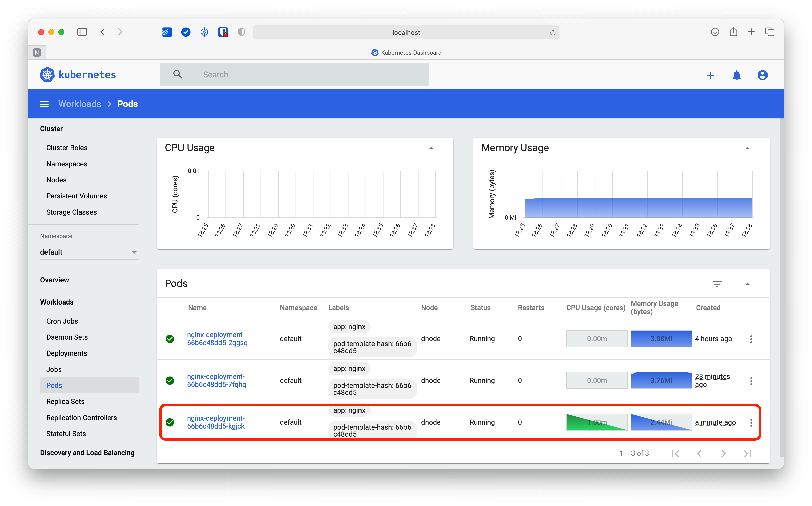Click the Kubernetes logo icon
The height and width of the screenshot is (506, 812).
(x=47, y=74)
